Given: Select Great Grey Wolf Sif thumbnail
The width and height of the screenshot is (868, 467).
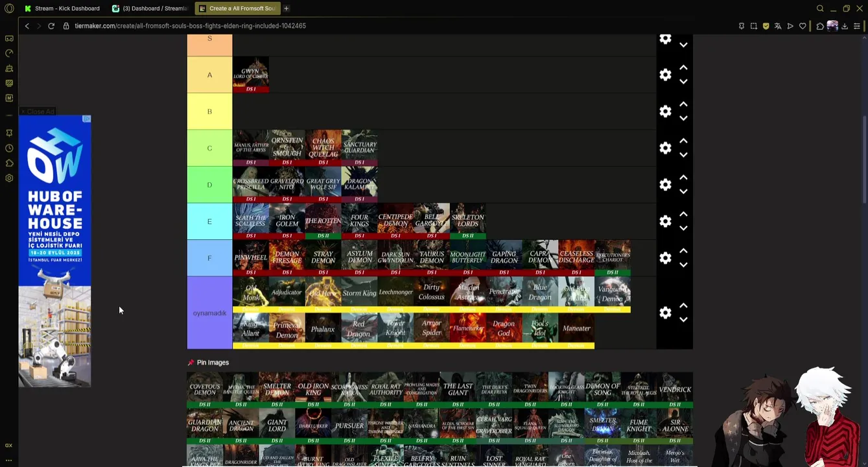Looking at the screenshot, I should point(323,185).
